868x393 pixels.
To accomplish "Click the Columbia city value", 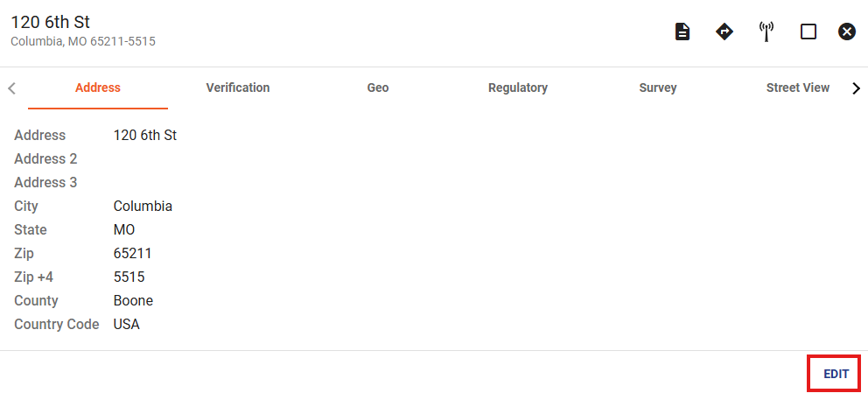I will pos(143,206).
